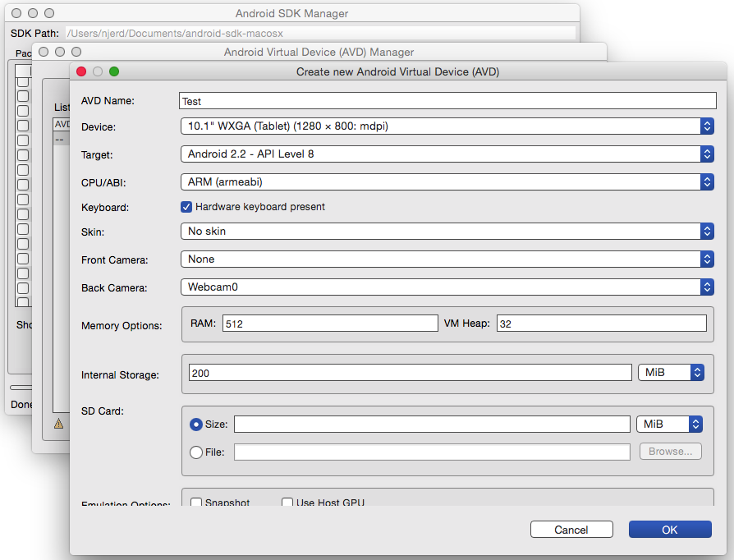The height and width of the screenshot is (560, 734).
Task: Open the Skin dropdown
Action: (447, 231)
